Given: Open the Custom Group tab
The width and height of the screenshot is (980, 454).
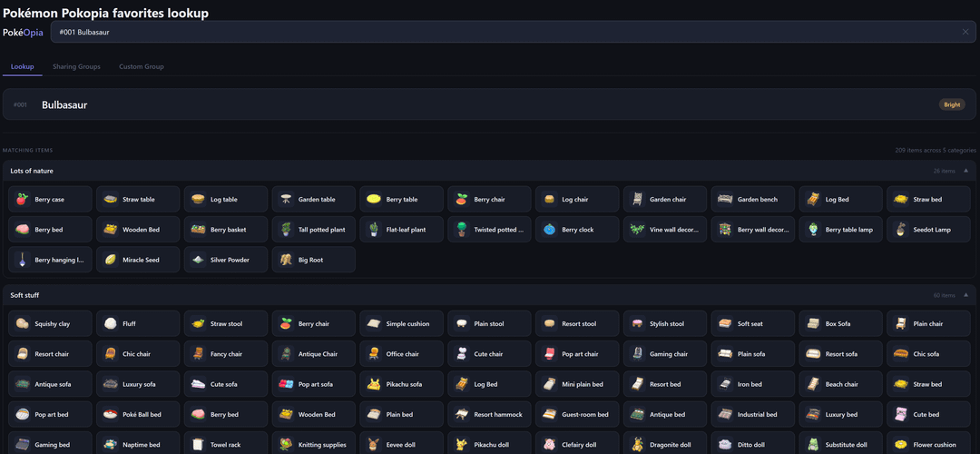Looking at the screenshot, I should pos(142,66).
